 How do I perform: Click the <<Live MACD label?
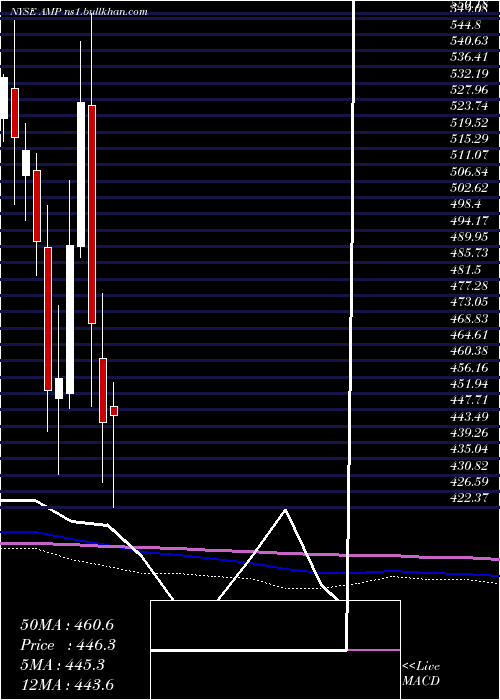coord(421,674)
